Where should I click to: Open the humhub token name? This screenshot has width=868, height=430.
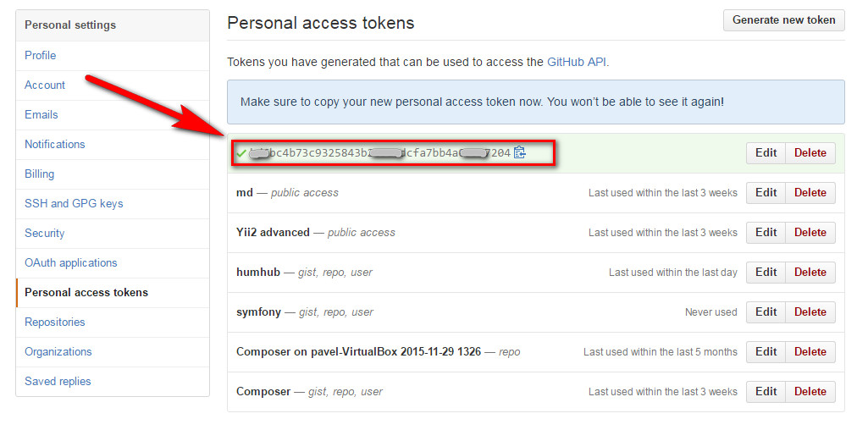pyautogui.click(x=258, y=273)
